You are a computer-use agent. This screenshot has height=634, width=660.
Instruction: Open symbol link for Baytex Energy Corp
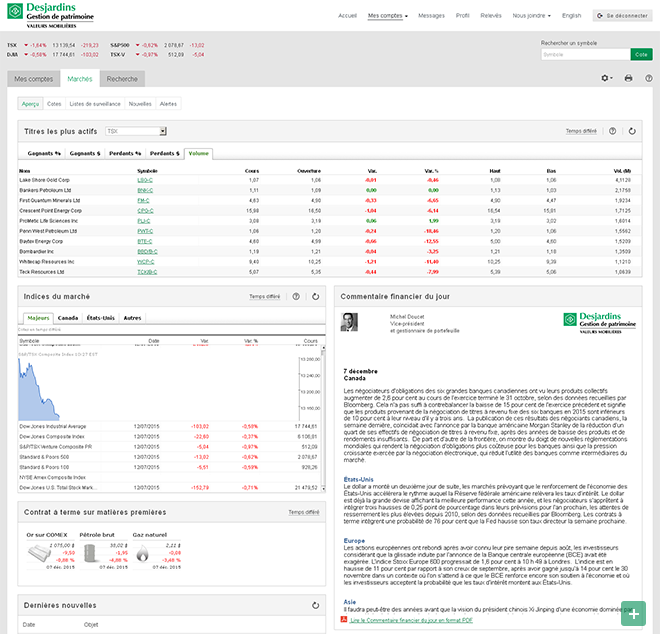(x=144, y=241)
